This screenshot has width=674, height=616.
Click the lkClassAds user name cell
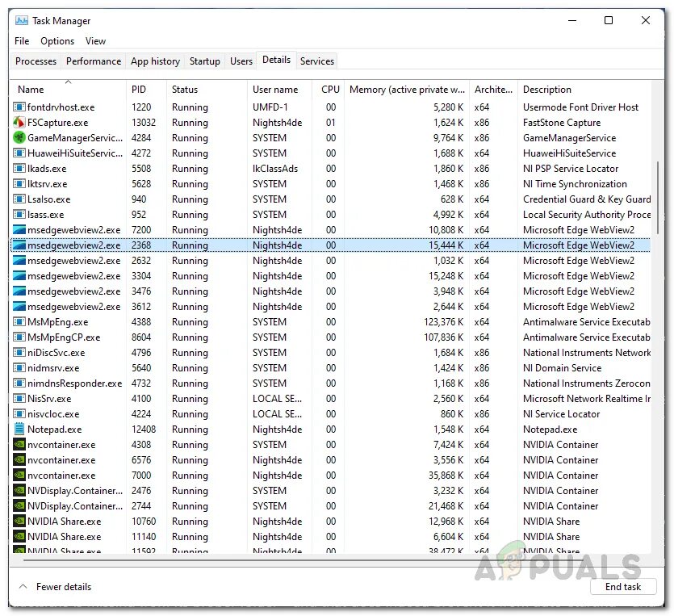click(275, 168)
